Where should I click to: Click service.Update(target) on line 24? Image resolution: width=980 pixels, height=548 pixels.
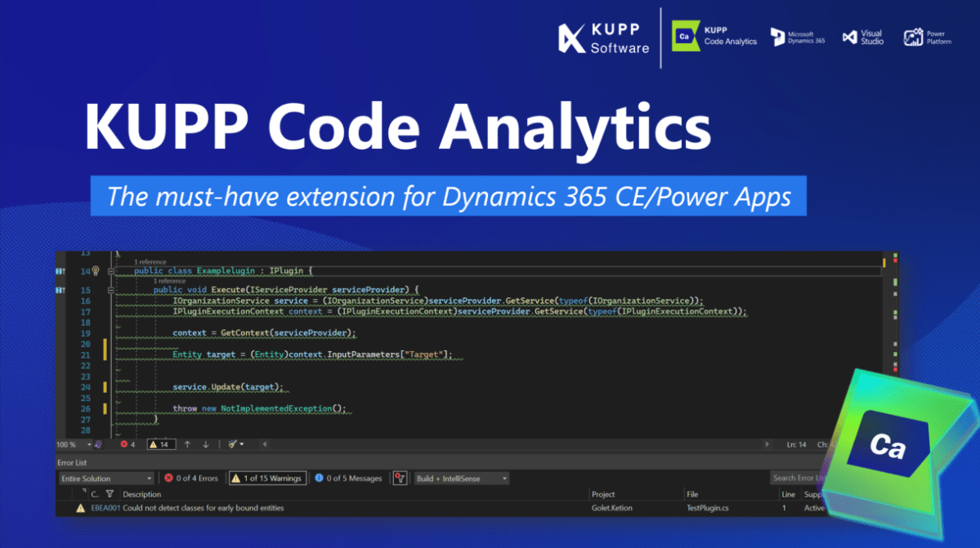[227, 387]
